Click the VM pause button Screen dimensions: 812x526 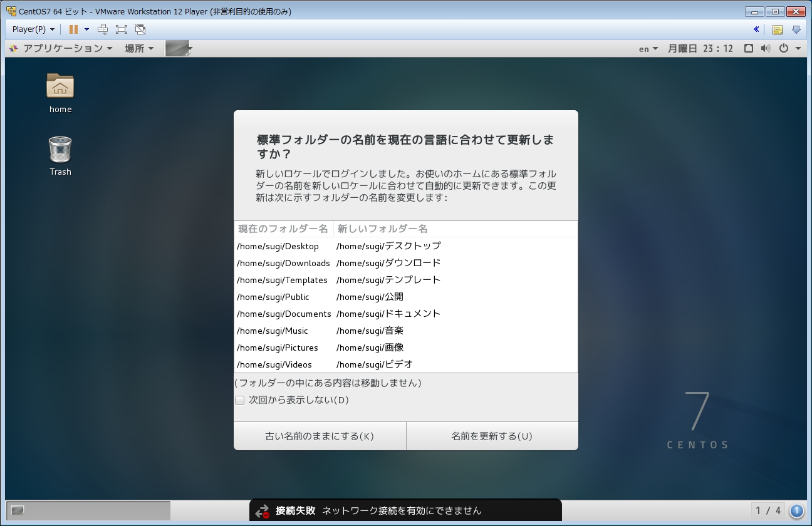coord(73,29)
